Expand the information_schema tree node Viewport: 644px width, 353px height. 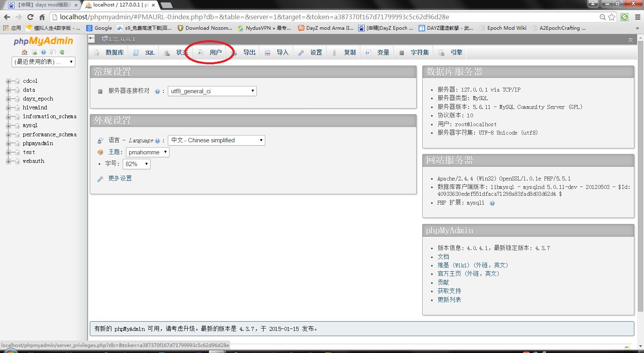coord(8,117)
